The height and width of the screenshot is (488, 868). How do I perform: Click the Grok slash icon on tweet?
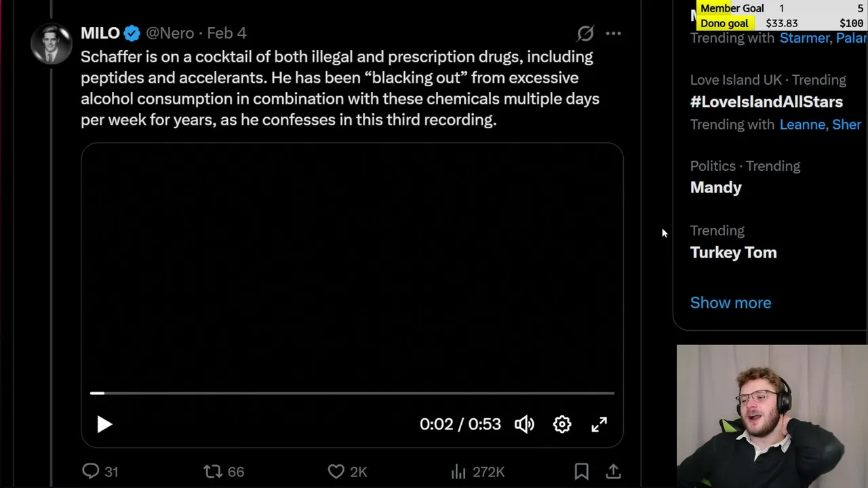pyautogui.click(x=585, y=33)
